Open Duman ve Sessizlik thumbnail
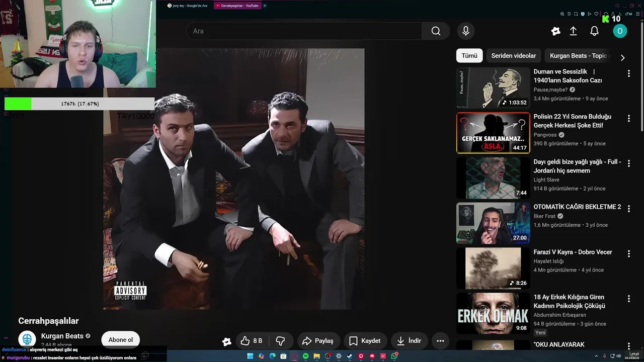Screen dimensions: 644x362 coord(493,88)
